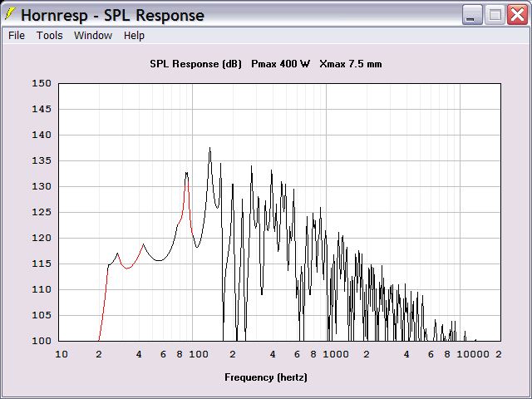Viewport: 532px width, 399px height.
Task: Click the 130 dB axis value
Action: tap(42, 186)
